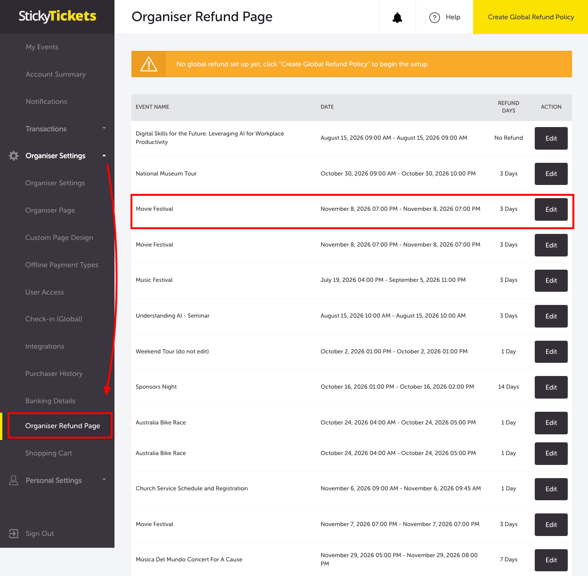Screen dimensions: 588x576
Task: Click the '14 Days' refund value
Action: [x=508, y=387]
